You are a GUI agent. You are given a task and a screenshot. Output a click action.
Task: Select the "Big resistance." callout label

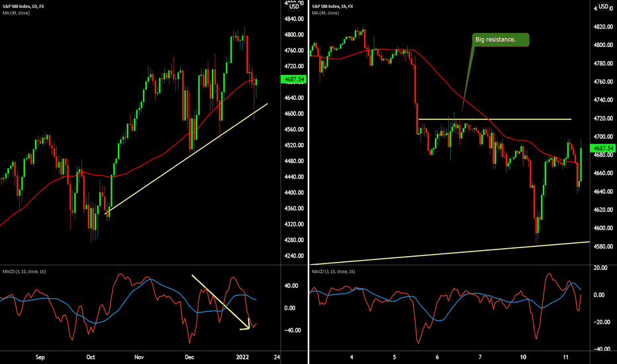500,40
